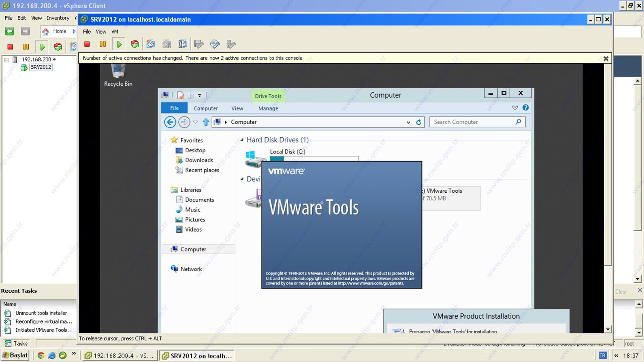Open the View menu in the SRV2012 console
This screenshot has width=644, height=362.
click(101, 31)
